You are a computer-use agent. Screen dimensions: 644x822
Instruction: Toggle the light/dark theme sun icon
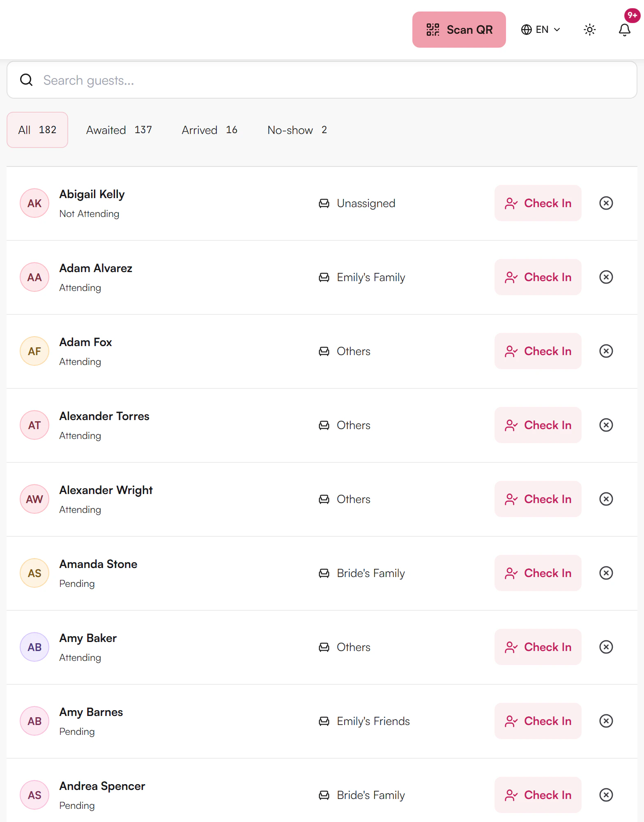[590, 30]
